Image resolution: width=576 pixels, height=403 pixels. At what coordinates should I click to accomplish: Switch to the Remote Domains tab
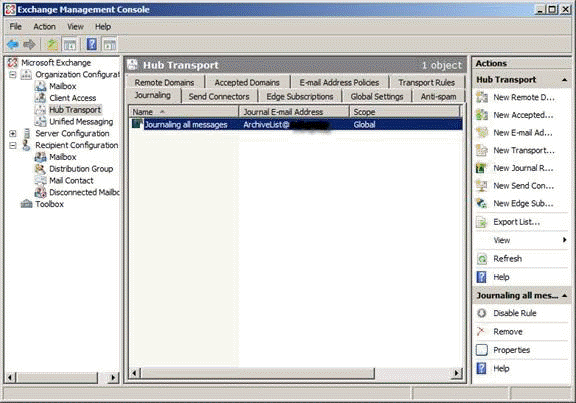tap(164, 82)
